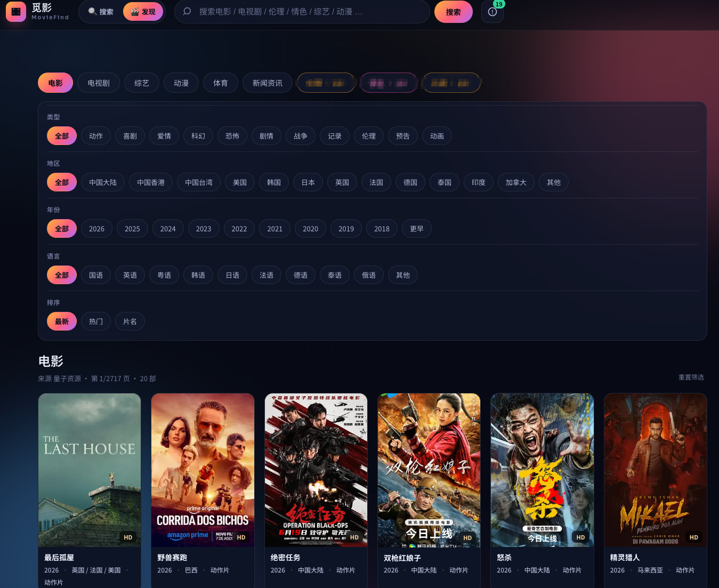The height and width of the screenshot is (588, 719).
Task: Choose the 更早 year option
Action: tap(417, 229)
